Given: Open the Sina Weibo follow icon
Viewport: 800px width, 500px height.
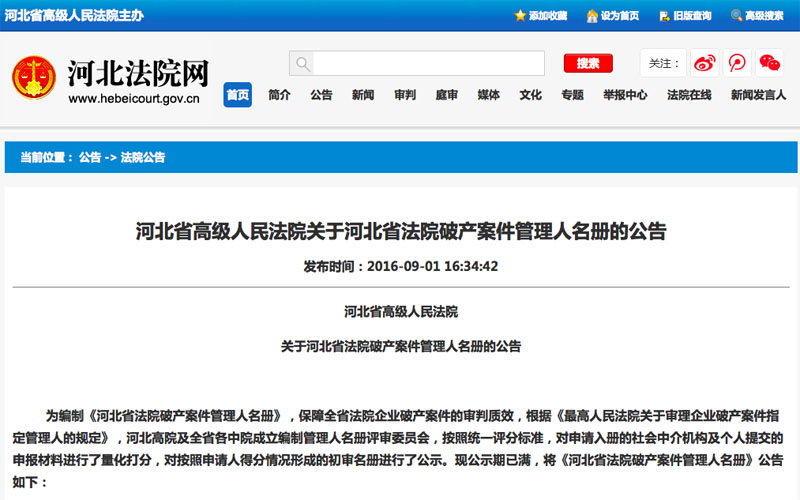Looking at the screenshot, I should tap(705, 63).
